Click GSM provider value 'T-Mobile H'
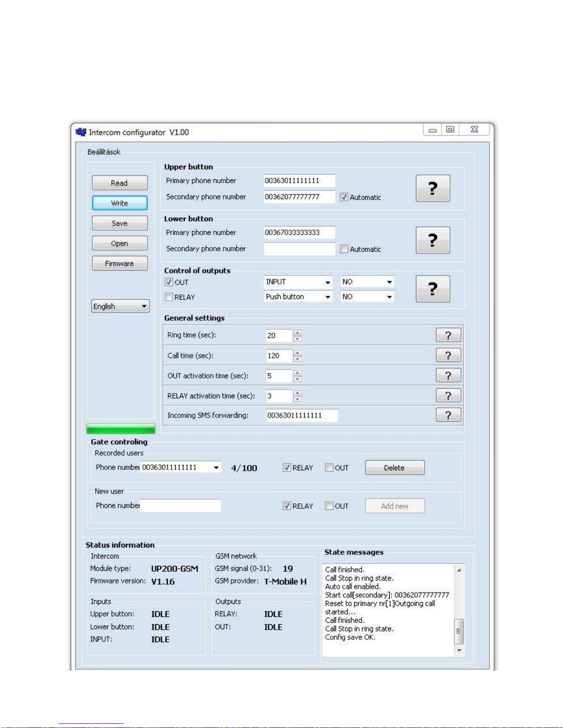This screenshot has width=563, height=728. click(285, 581)
